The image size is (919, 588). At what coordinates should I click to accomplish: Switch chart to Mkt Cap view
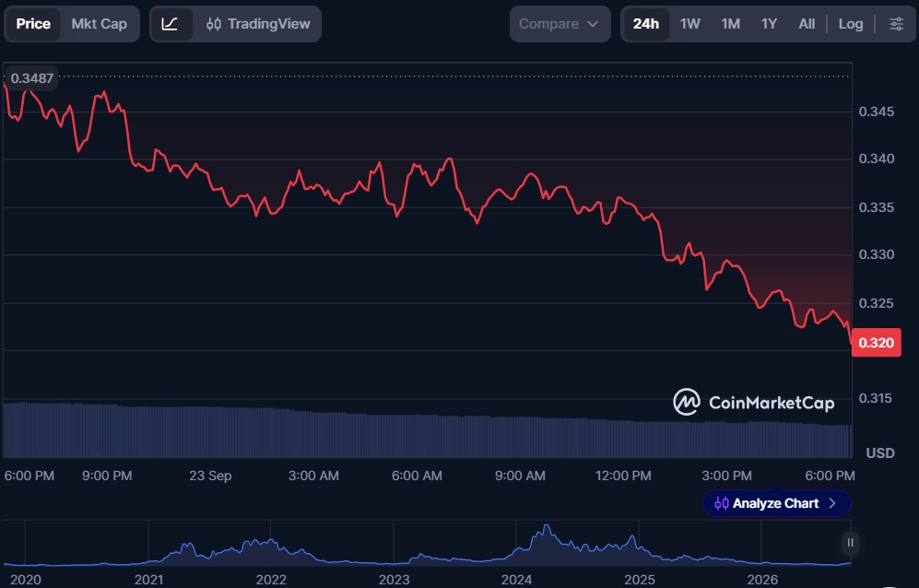point(99,24)
